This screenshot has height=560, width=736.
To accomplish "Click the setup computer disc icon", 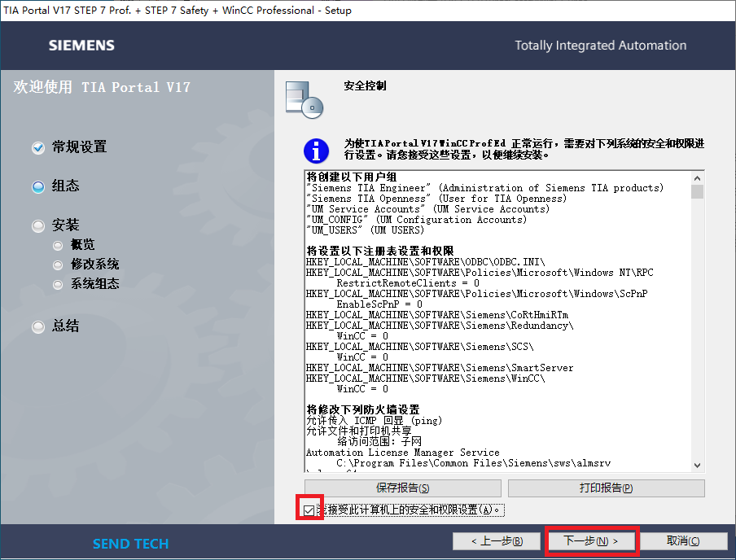I will point(304,99).
